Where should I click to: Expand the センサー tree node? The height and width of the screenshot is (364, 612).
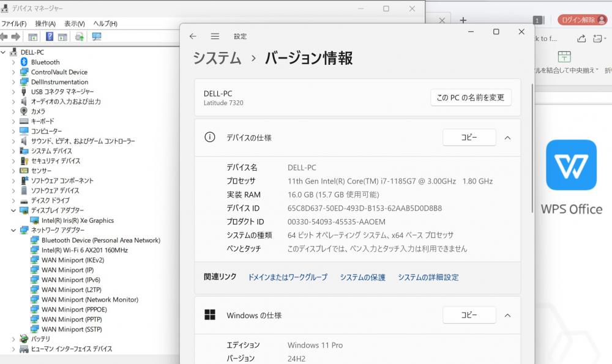click(13, 171)
